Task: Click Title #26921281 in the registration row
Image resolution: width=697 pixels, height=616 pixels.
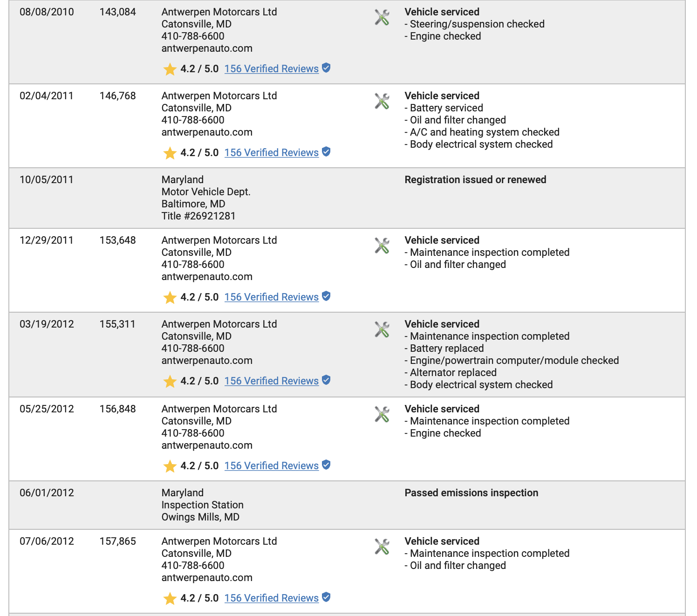Action: tap(198, 216)
